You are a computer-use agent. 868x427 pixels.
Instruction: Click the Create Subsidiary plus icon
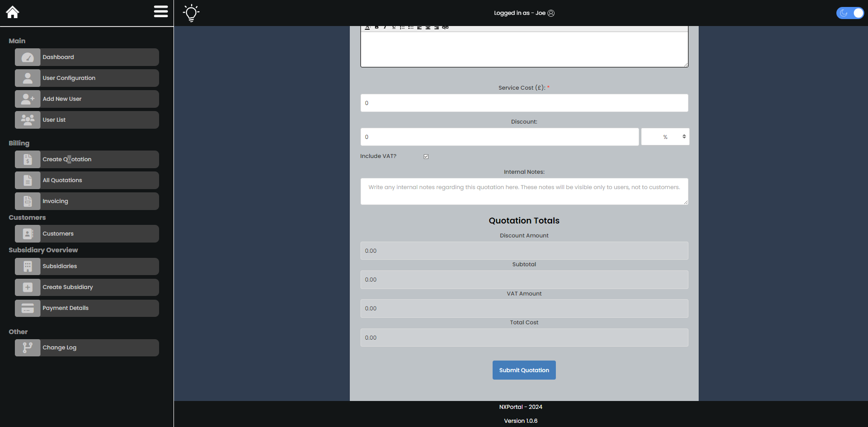coord(27,287)
